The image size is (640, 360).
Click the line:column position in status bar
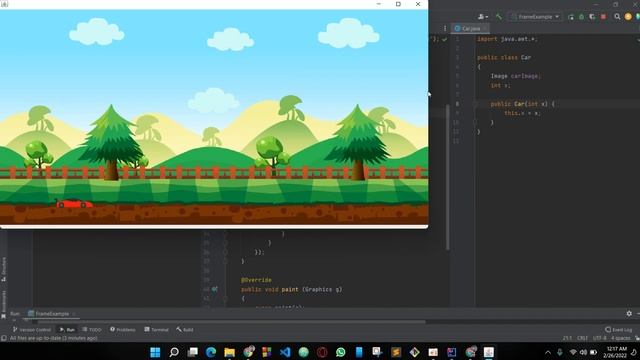click(x=567, y=338)
